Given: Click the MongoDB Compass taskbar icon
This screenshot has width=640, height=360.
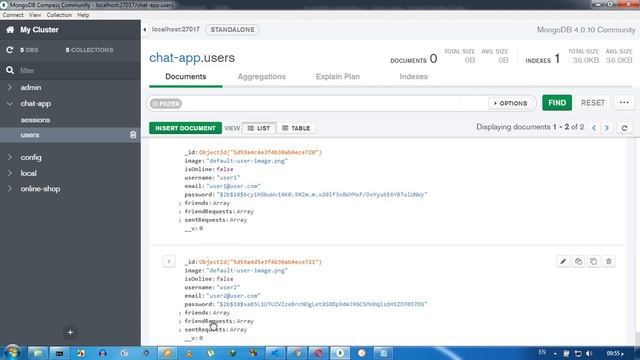Looking at the screenshot, I should 340,353.
